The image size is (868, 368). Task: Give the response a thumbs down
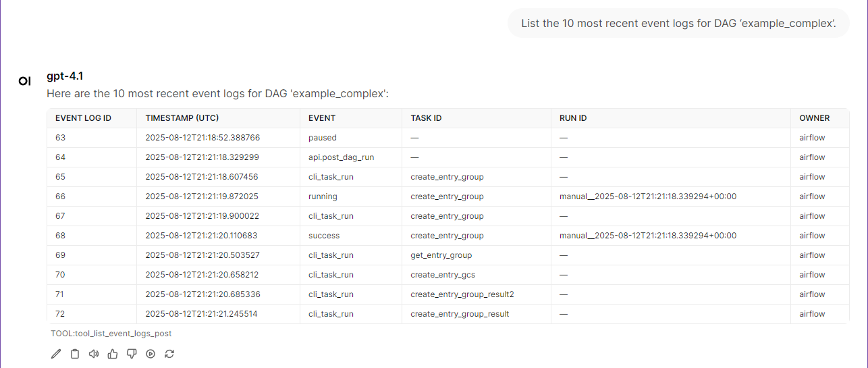coord(132,354)
